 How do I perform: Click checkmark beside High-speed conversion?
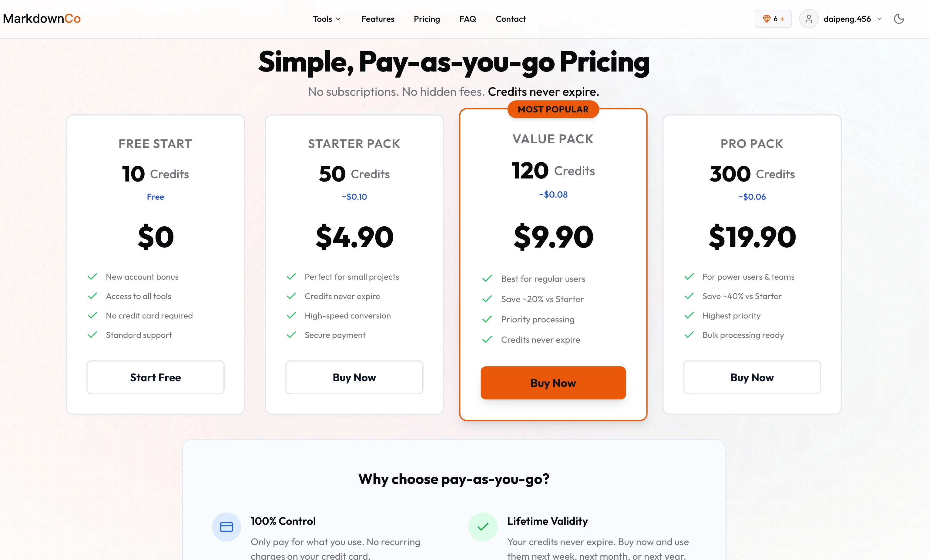(291, 315)
